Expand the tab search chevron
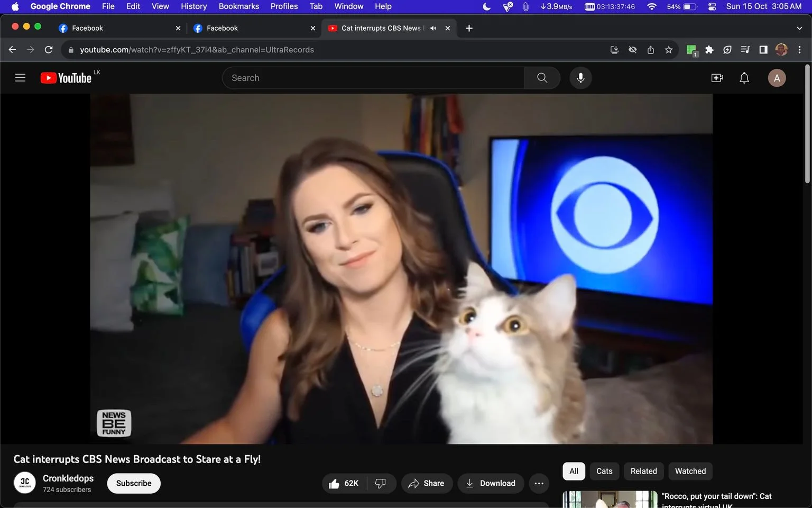Screen dimensions: 812x508 799,28
